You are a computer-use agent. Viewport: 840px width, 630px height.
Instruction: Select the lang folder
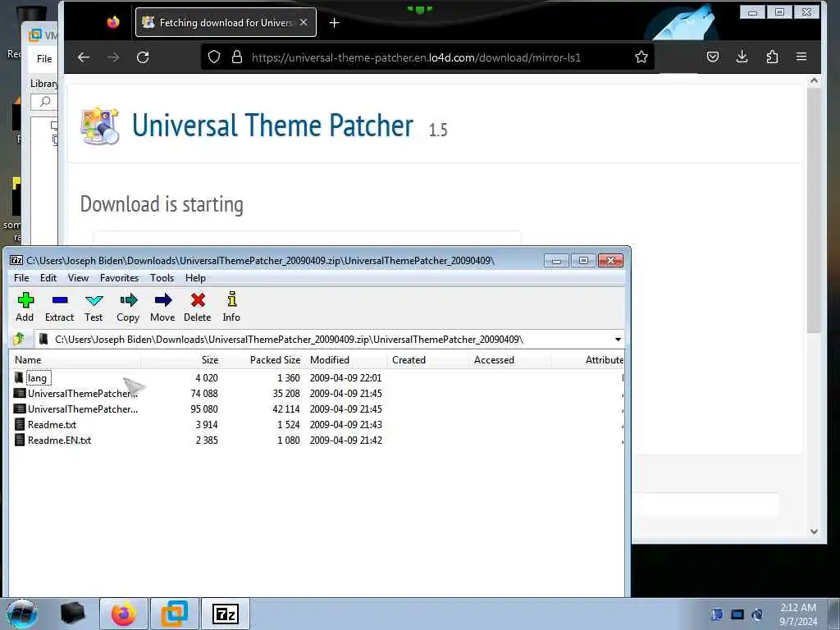click(37, 377)
